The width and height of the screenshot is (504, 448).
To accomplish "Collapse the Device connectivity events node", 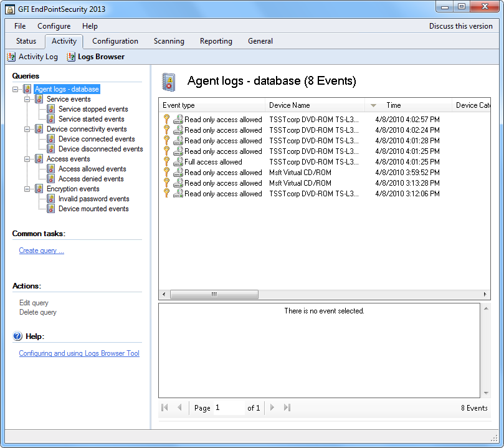I will point(27,129).
